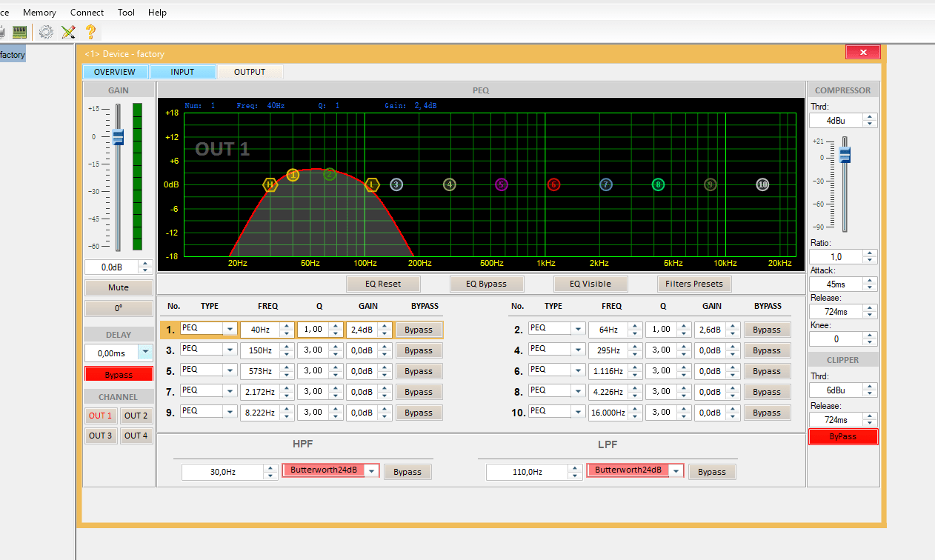The height and width of the screenshot is (560, 935).
Task: Open the gear settings toolbar icon
Action: [x=46, y=32]
